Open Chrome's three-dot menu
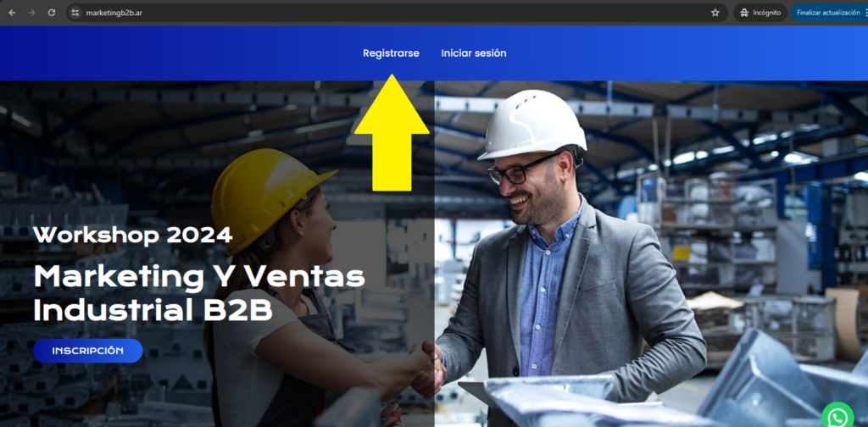The image size is (868, 427). (865, 13)
